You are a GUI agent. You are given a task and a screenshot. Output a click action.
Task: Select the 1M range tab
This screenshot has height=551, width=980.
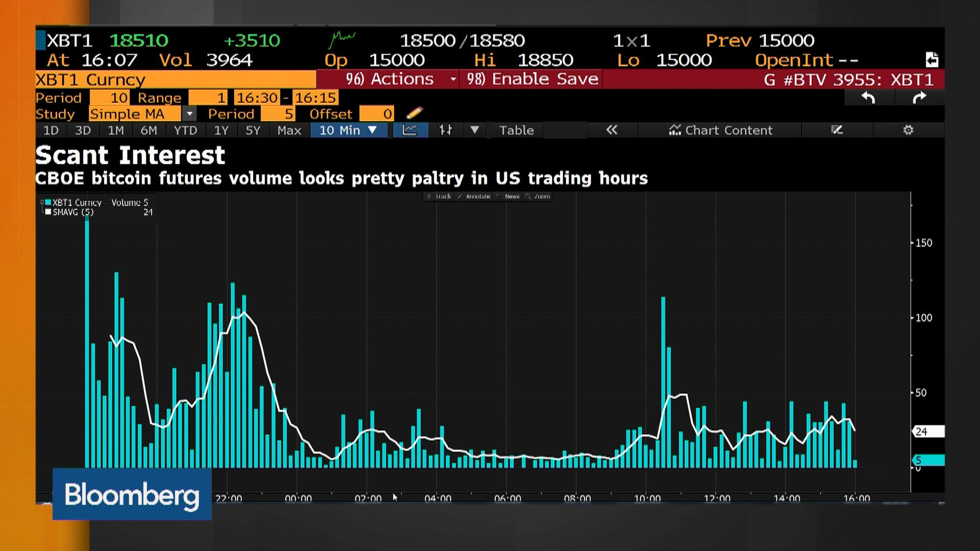coord(116,130)
